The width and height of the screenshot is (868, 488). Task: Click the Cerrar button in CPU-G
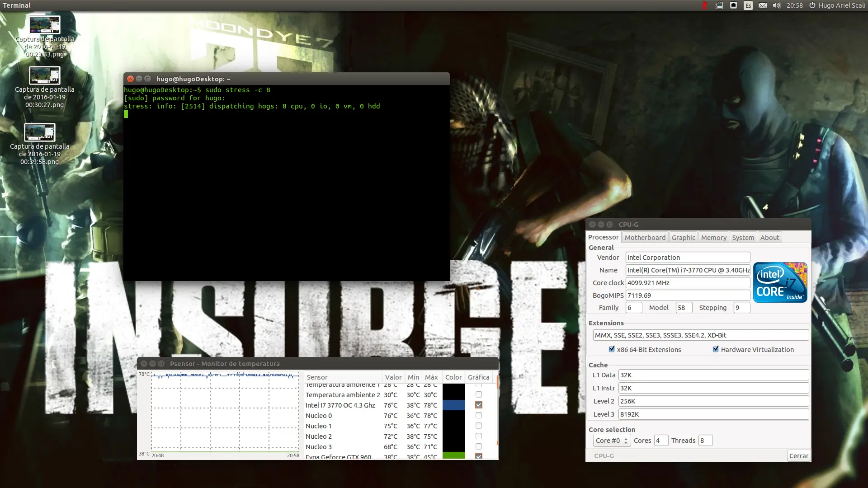click(798, 455)
